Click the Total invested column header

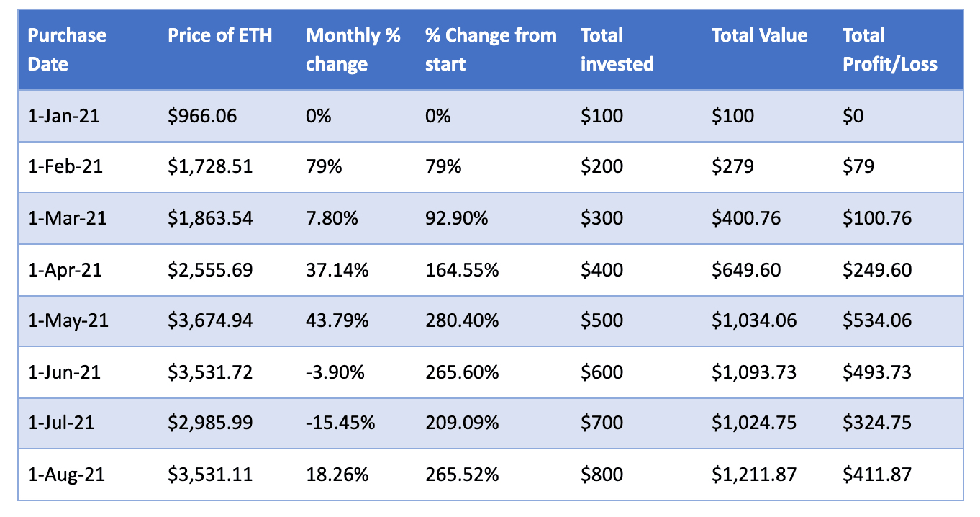click(x=617, y=50)
